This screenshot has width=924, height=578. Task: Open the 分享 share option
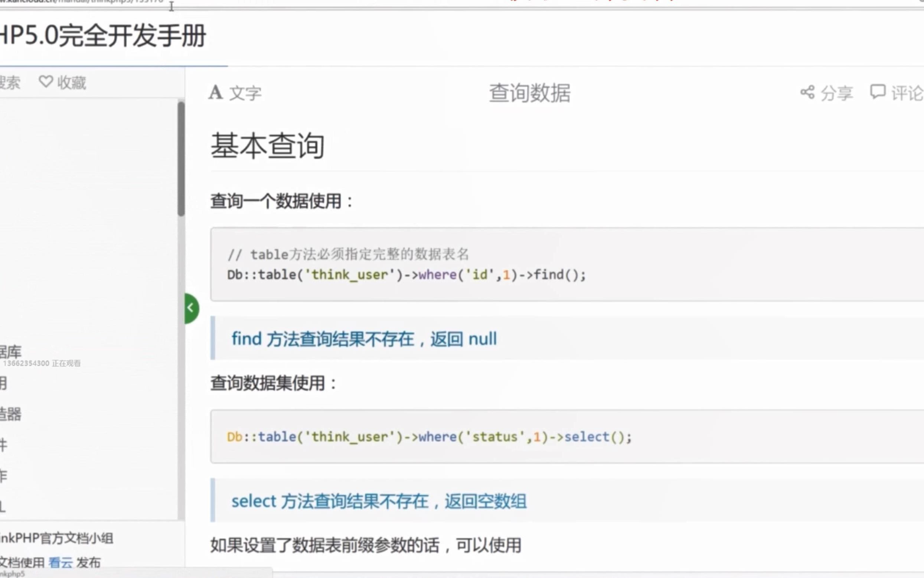click(836, 93)
